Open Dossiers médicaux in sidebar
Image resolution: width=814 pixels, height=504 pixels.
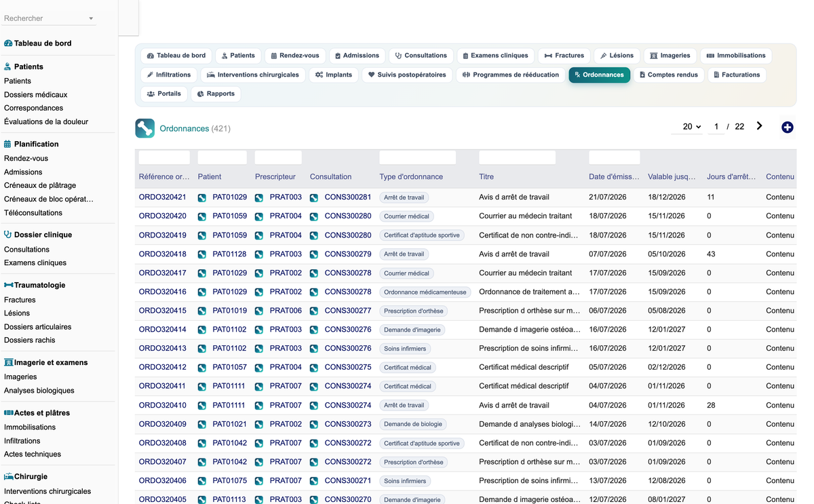tap(35, 95)
